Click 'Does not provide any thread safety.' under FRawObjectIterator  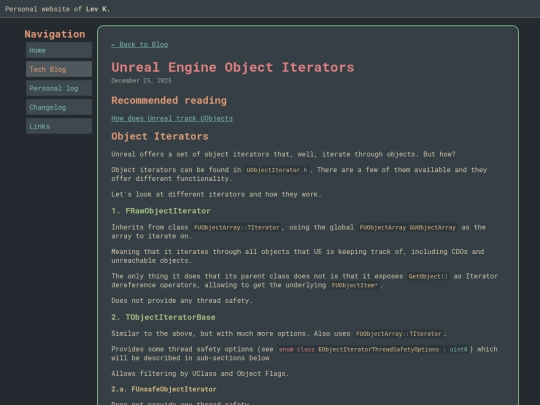[x=182, y=301]
